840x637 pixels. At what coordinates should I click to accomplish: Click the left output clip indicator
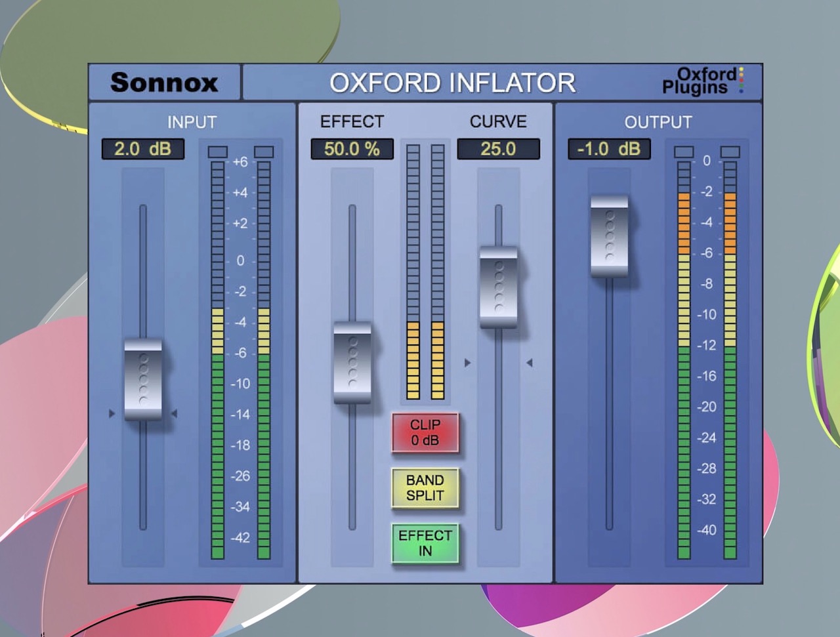(x=684, y=152)
